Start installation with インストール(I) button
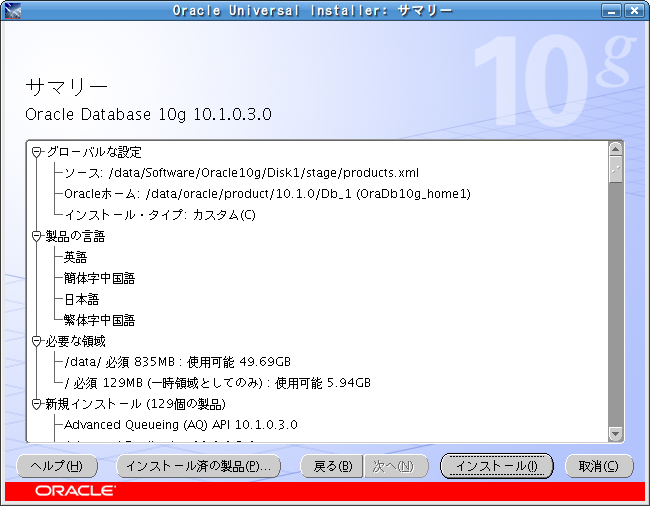The height and width of the screenshot is (506, 650). coord(497,466)
